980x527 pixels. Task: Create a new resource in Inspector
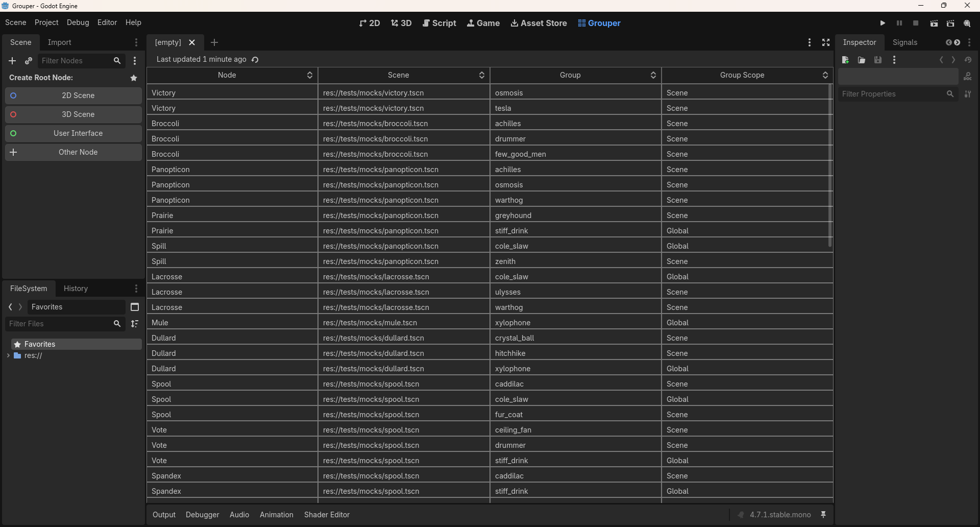845,60
